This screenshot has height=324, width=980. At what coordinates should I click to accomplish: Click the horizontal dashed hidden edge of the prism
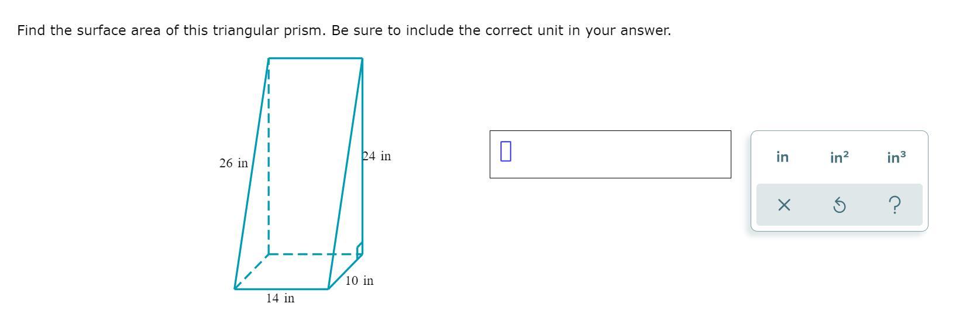(x=313, y=254)
